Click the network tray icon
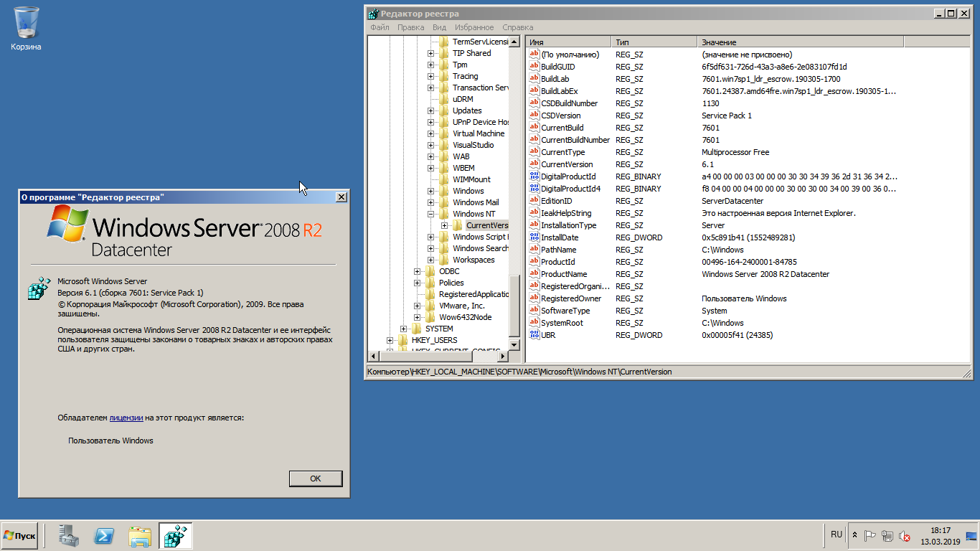980x551 pixels. 887,535
